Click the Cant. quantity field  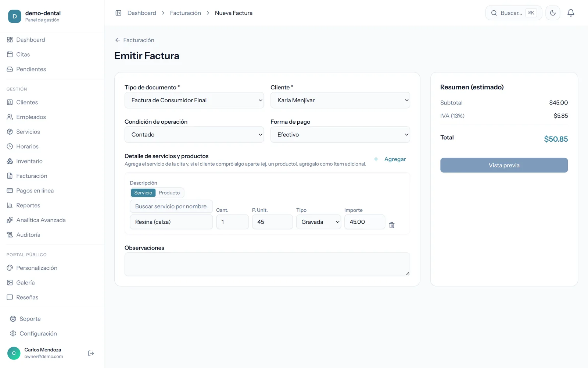(x=233, y=222)
